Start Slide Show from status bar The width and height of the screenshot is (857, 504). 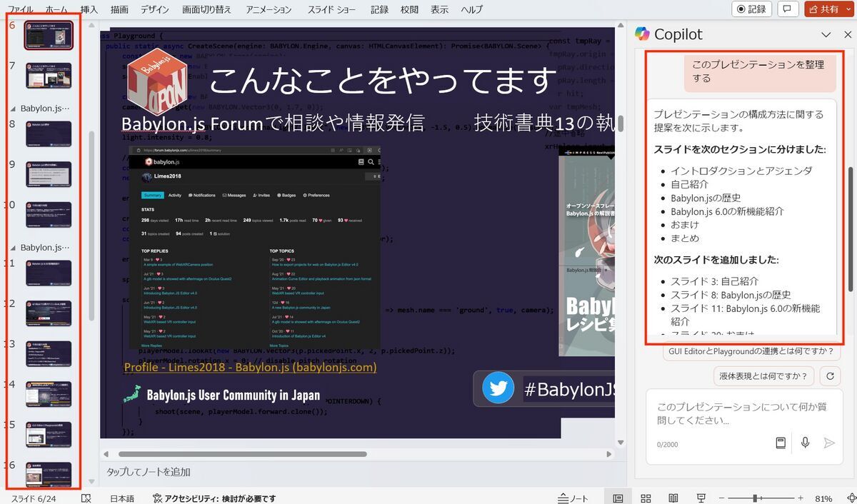tap(701, 498)
